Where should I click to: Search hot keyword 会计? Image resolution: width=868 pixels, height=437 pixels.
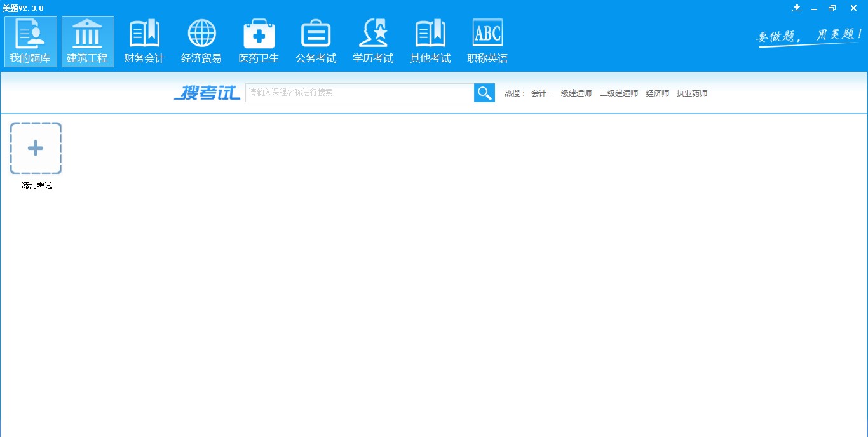(539, 93)
